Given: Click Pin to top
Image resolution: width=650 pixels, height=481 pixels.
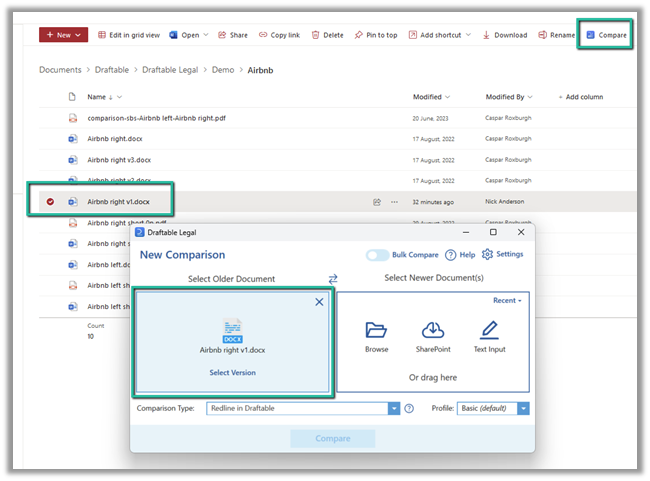Looking at the screenshot, I should click(376, 35).
